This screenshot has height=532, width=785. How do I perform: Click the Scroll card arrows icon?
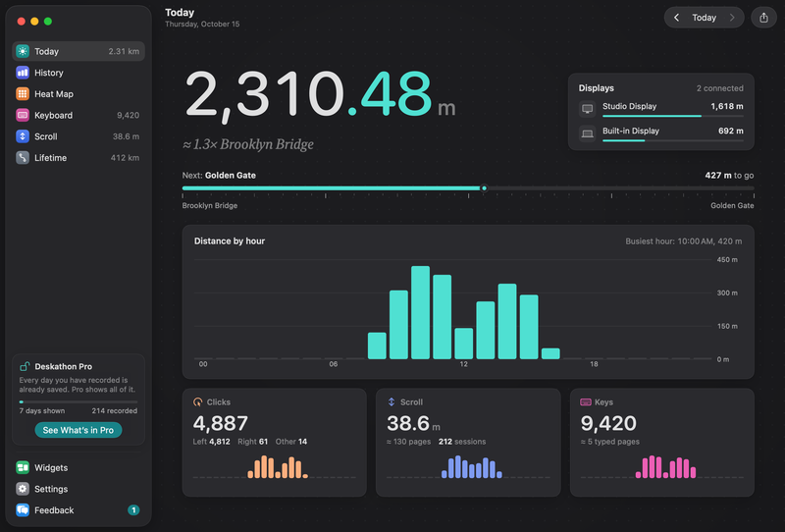[392, 401]
